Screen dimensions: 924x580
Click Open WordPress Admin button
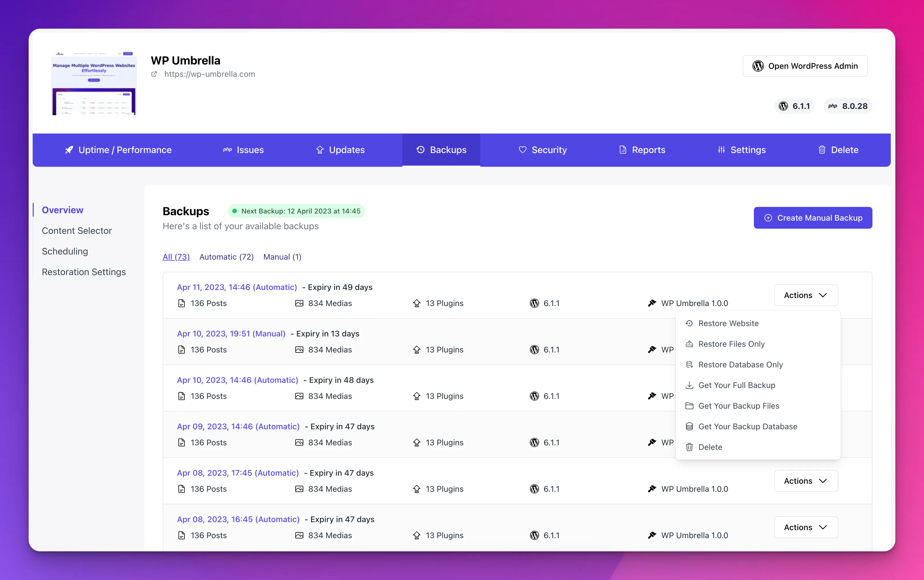pos(805,66)
